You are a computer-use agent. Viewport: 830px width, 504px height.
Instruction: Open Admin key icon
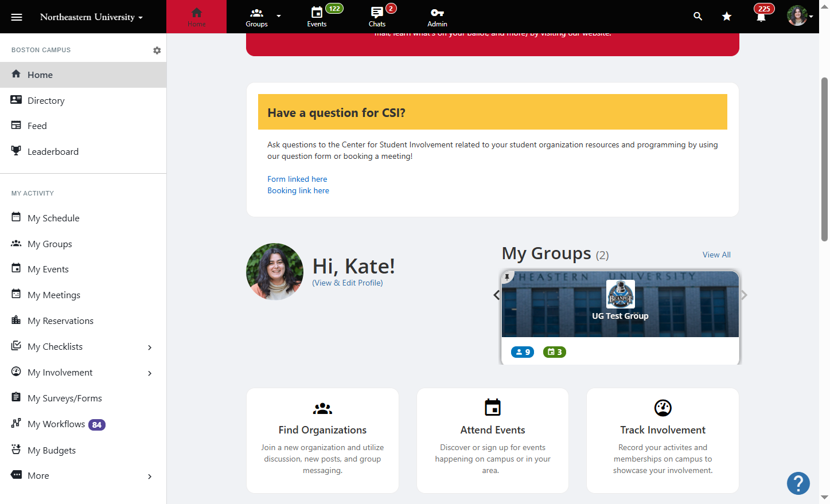point(437,17)
